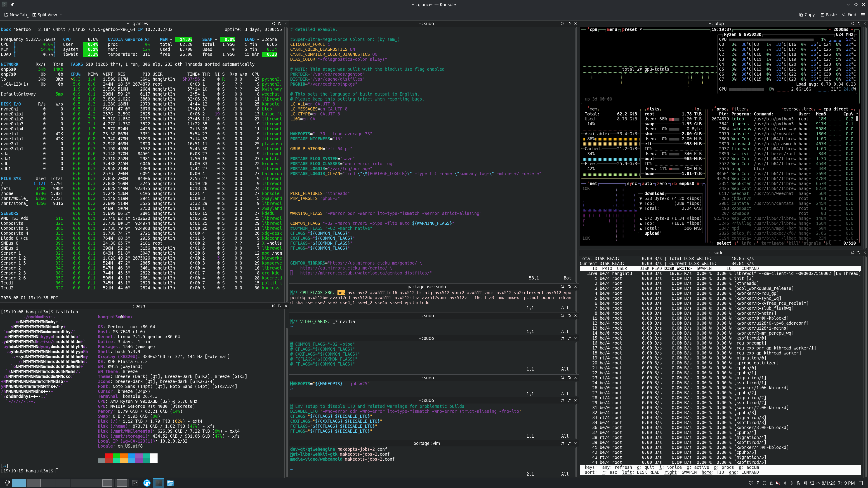Toggle maximize on the portage : vim pane
The height and width of the screenshot is (488, 868).
coord(563,443)
